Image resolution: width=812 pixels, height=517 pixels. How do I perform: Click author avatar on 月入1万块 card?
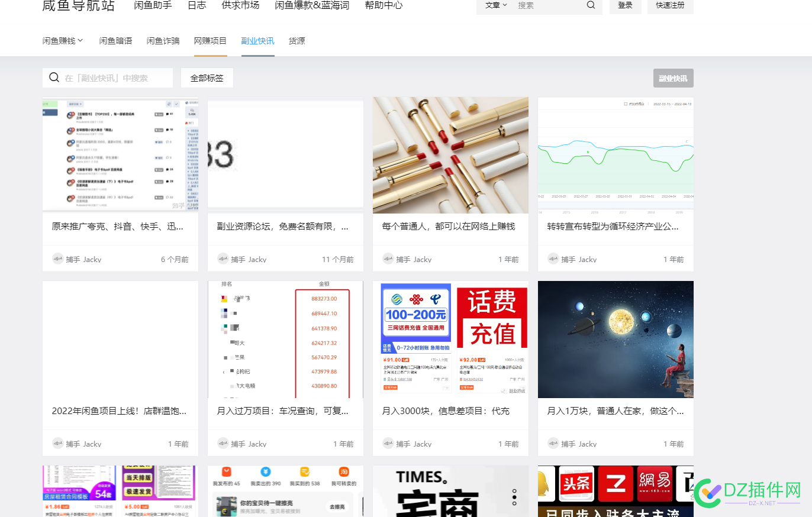553,444
